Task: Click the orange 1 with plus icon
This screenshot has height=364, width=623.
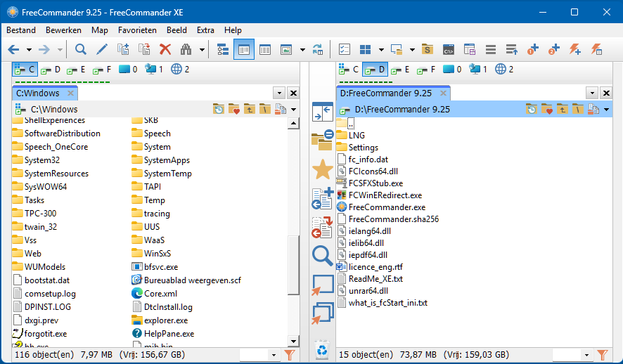Action: (533, 50)
